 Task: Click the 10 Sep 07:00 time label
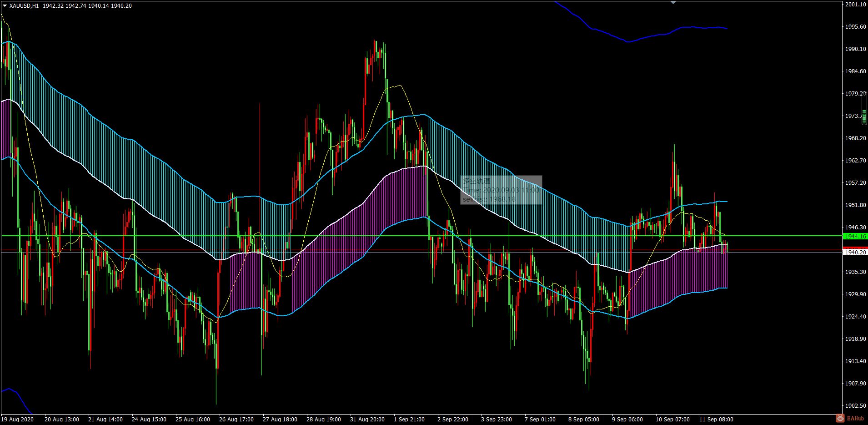tap(672, 420)
